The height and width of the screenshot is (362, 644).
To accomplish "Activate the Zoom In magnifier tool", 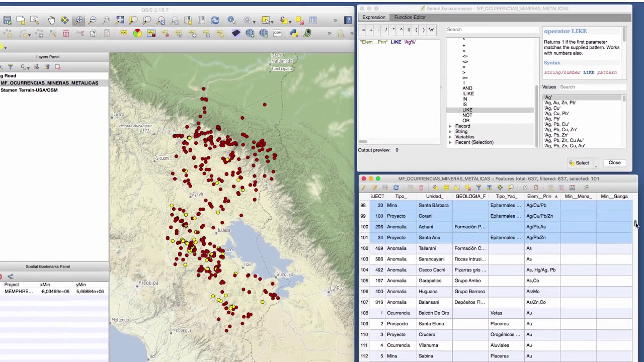I will [x=78, y=20].
